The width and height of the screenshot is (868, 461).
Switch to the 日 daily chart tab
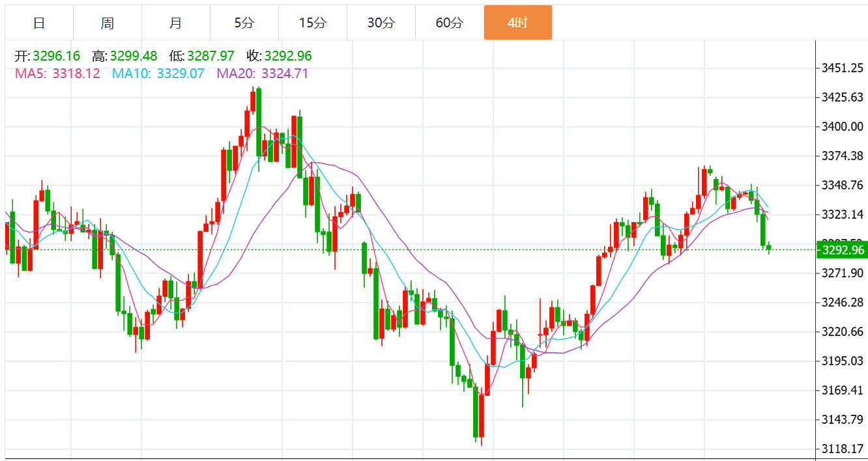pyautogui.click(x=39, y=23)
